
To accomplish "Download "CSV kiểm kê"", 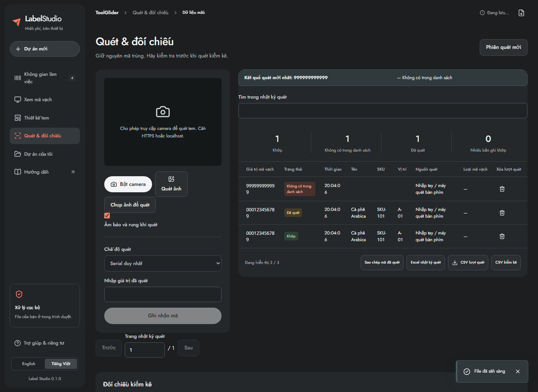I will 506,262.
